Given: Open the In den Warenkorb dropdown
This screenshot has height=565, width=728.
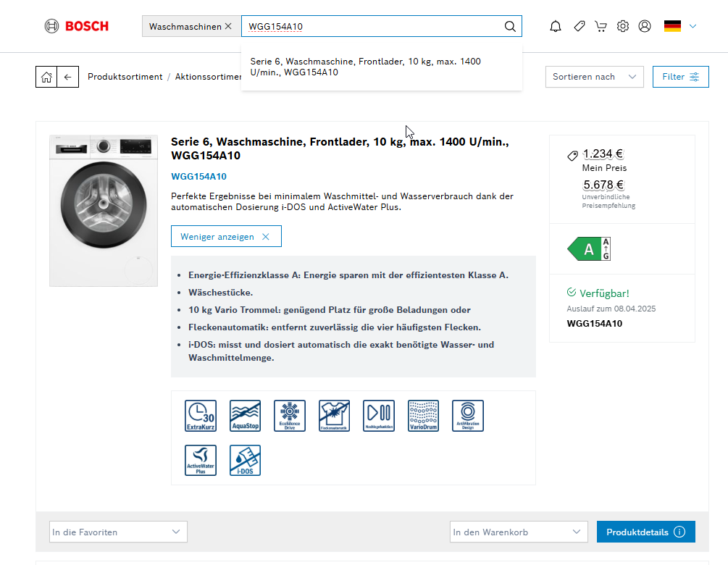Looking at the screenshot, I should (517, 532).
